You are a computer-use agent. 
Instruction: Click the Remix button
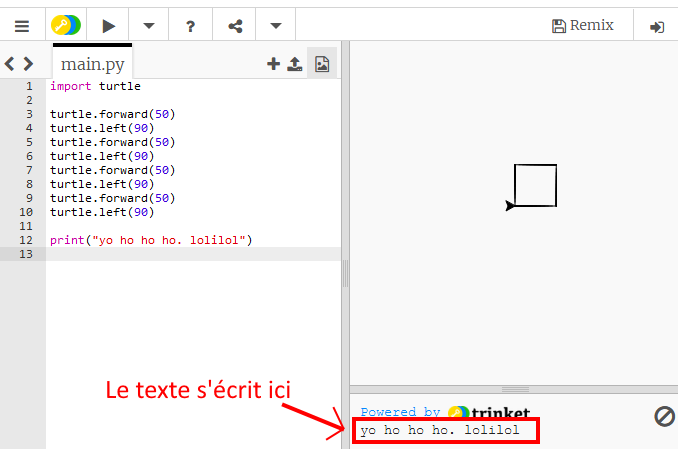click(x=583, y=25)
